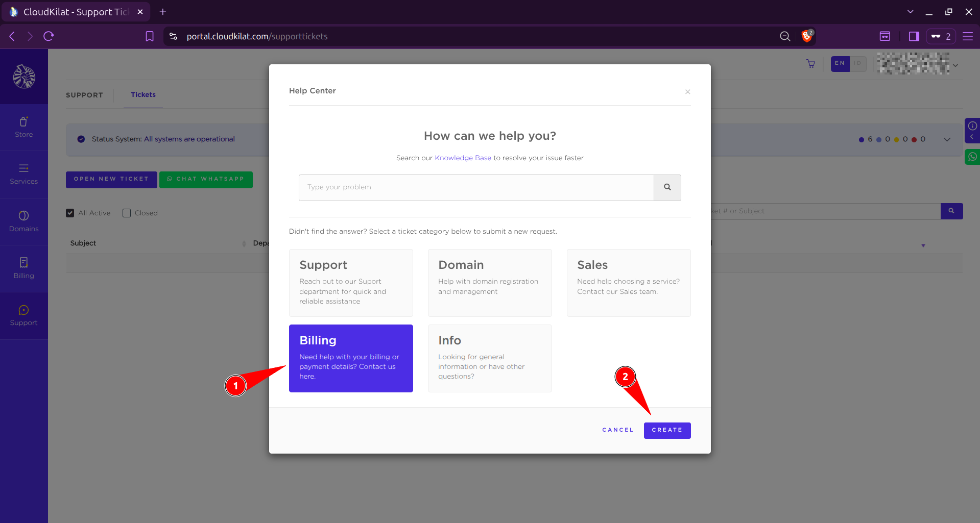
Task: Toggle the Closed checkbox
Action: coord(127,213)
